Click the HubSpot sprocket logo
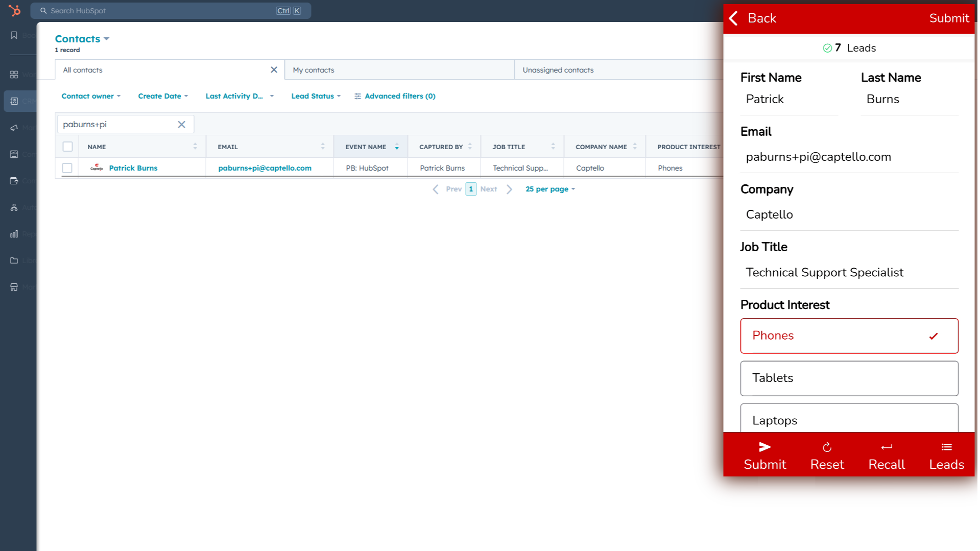Viewport: 980px width, 551px height. pos(14,10)
